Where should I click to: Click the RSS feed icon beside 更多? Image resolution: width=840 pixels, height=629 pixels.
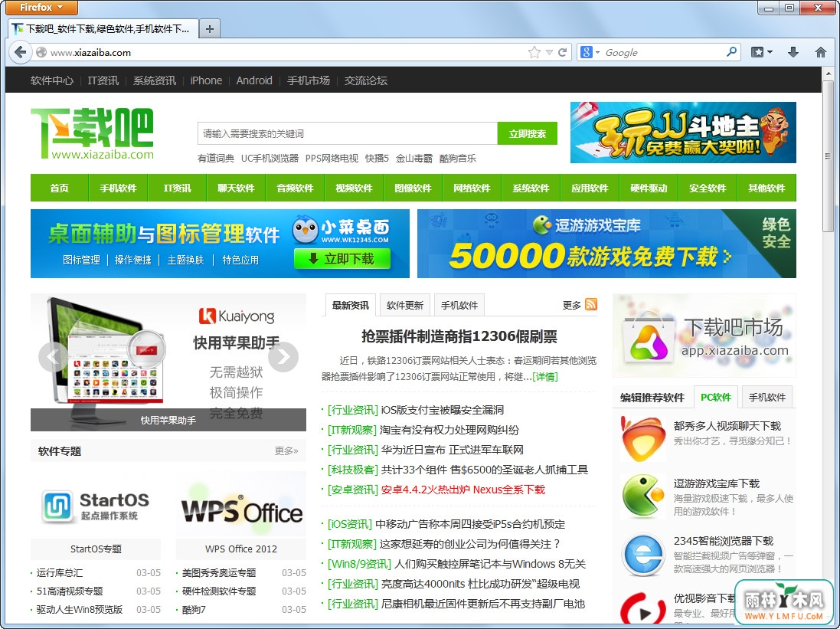591,305
